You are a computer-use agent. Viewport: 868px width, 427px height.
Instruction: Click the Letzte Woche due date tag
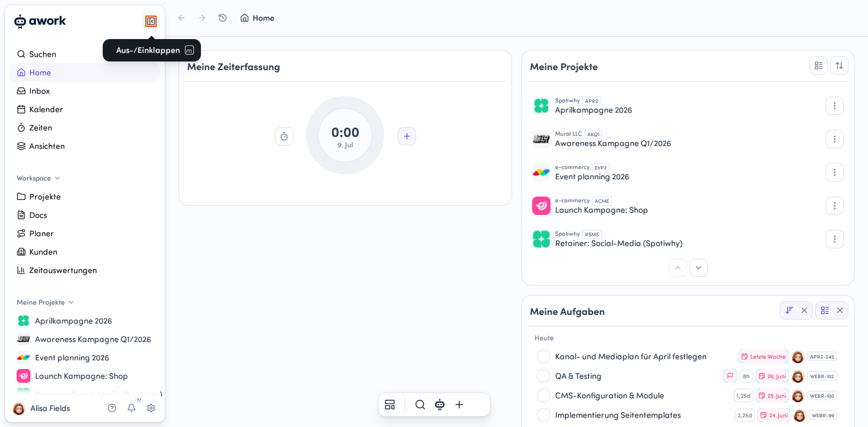(x=764, y=356)
